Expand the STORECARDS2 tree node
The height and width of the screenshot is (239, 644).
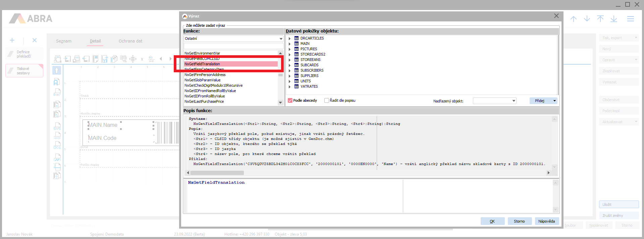click(x=289, y=54)
